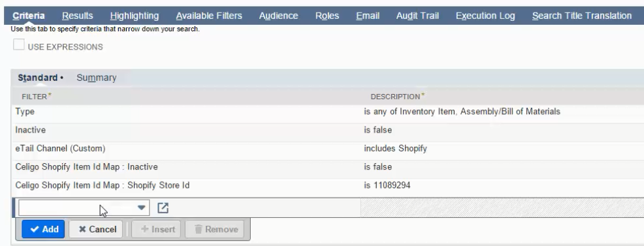Switch to the Email tab
Viewport: 644px width, 246px height.
368,16
